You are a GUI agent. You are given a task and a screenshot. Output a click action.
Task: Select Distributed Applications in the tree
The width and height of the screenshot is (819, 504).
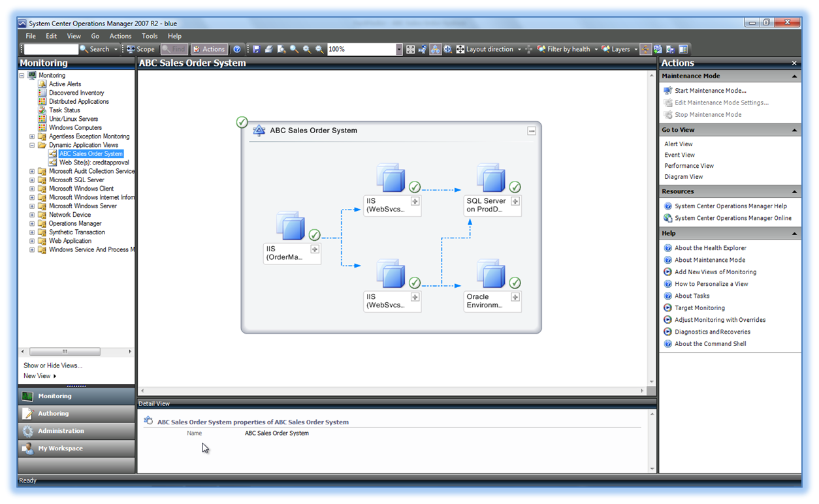coord(79,101)
